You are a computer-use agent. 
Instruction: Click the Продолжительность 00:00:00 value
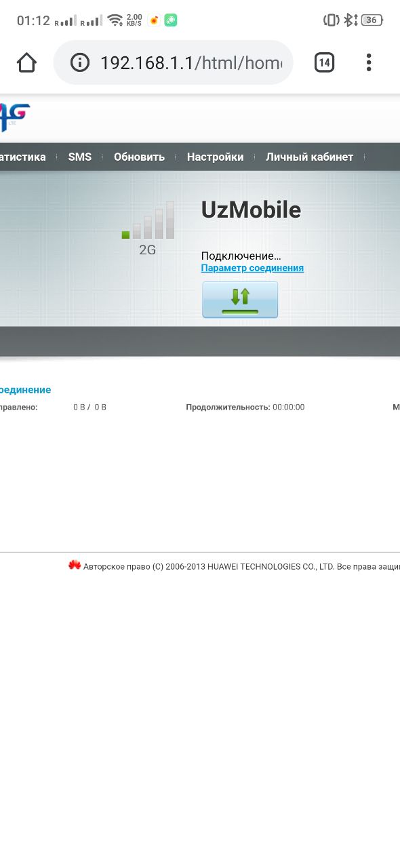click(x=288, y=408)
